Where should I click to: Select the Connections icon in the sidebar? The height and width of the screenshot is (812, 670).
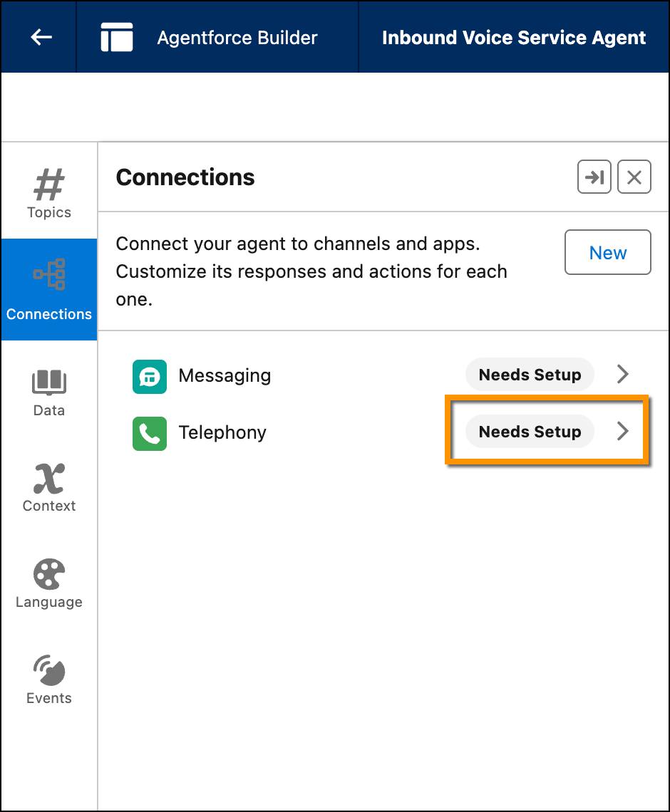pyautogui.click(x=48, y=289)
